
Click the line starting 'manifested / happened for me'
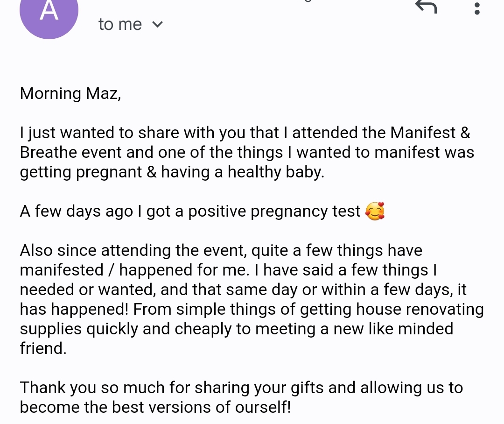(x=228, y=270)
